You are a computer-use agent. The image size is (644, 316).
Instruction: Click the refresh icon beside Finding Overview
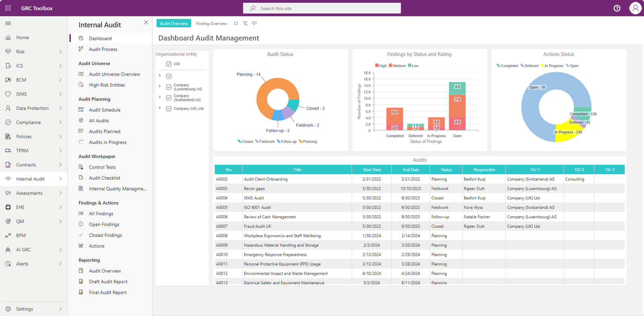click(x=236, y=23)
